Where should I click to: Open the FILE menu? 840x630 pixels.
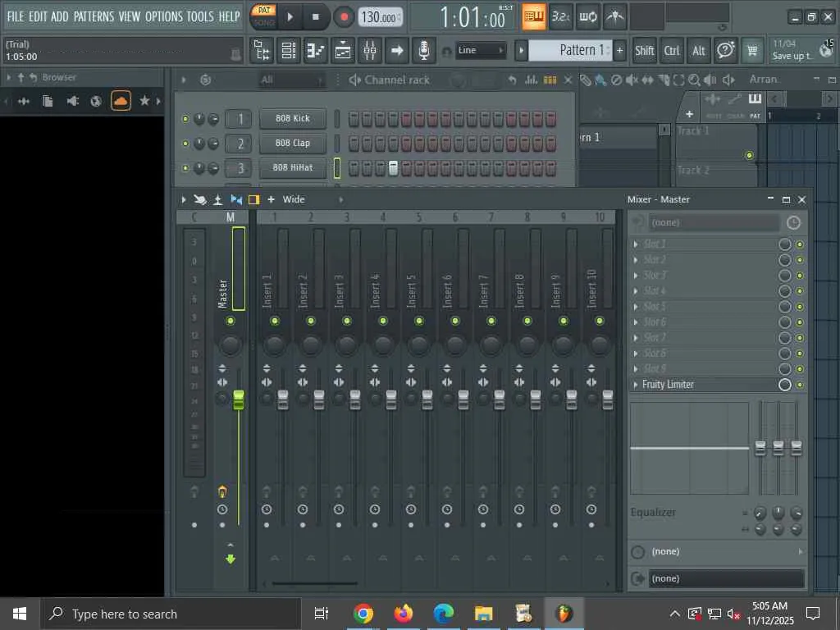(x=16, y=16)
